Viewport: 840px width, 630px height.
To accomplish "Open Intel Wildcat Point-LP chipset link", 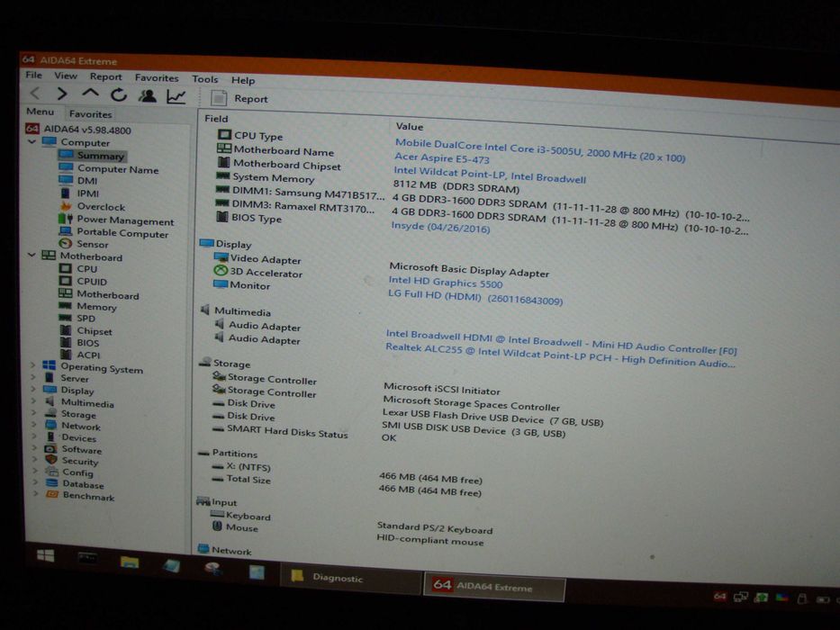I will pyautogui.click(x=490, y=175).
